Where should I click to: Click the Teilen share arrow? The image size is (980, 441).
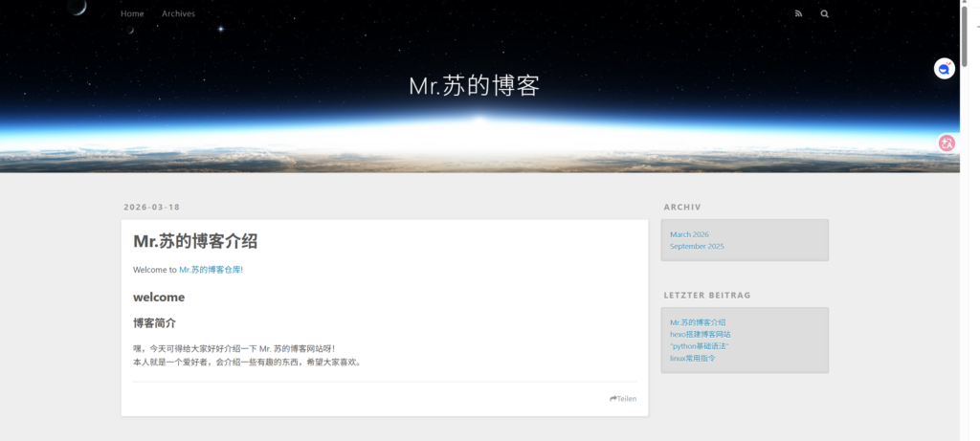(x=623, y=399)
